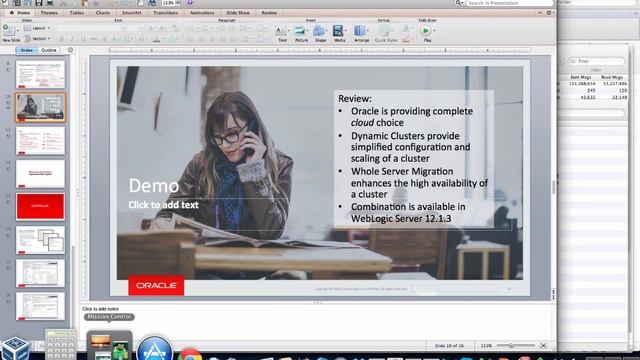
Task: Click the Save icon in the top toolbar
Action: 38,3
